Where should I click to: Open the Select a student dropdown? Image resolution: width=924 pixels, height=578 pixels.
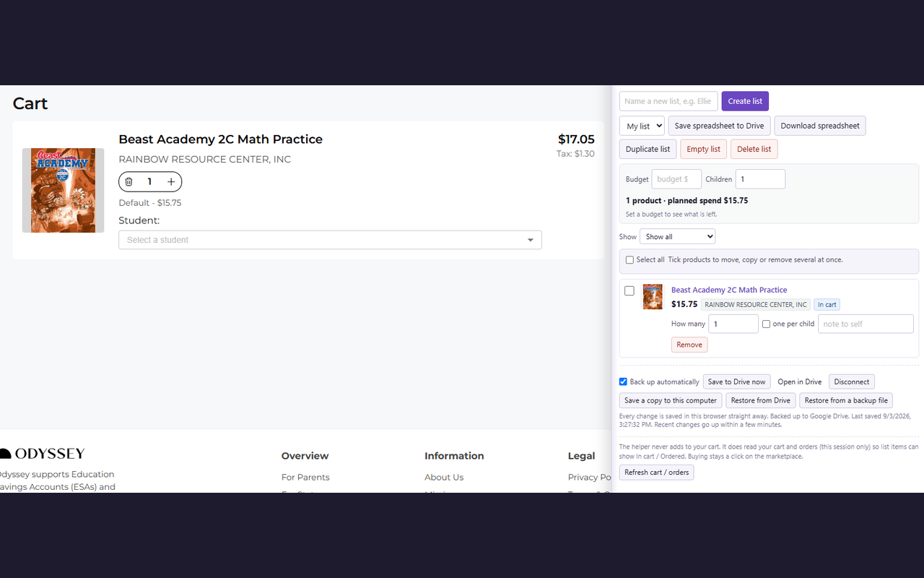(x=330, y=240)
